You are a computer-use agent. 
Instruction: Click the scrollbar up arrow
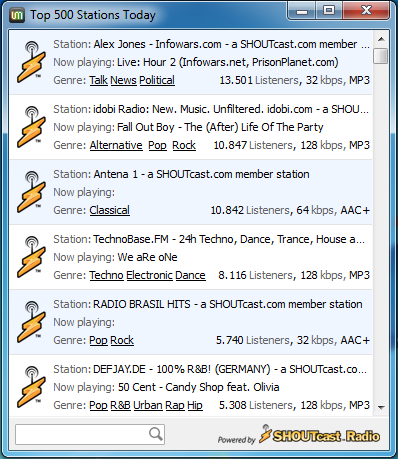point(381,39)
